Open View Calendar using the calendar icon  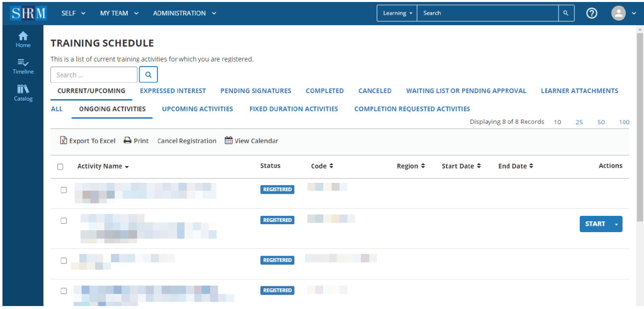click(x=228, y=140)
